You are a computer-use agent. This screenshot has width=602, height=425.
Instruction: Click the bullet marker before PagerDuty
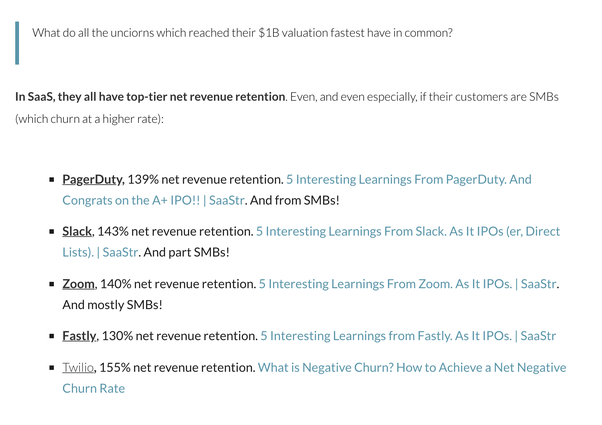coord(51,181)
